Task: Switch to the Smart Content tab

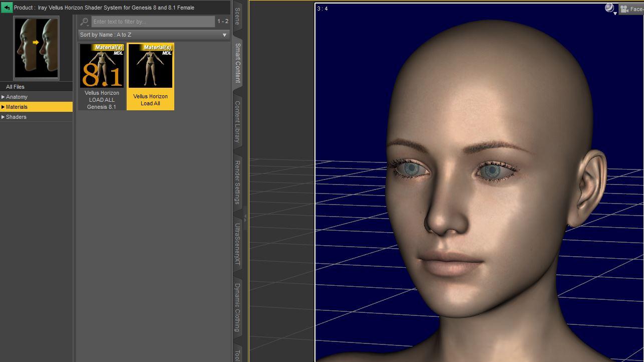Action: (237, 63)
